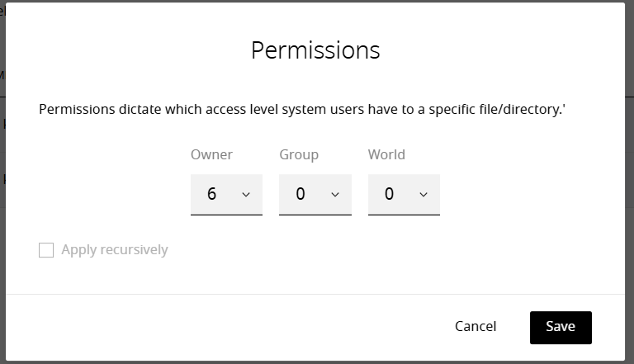
Task: Click the 'Permissions' dialog heading
Action: pos(315,50)
